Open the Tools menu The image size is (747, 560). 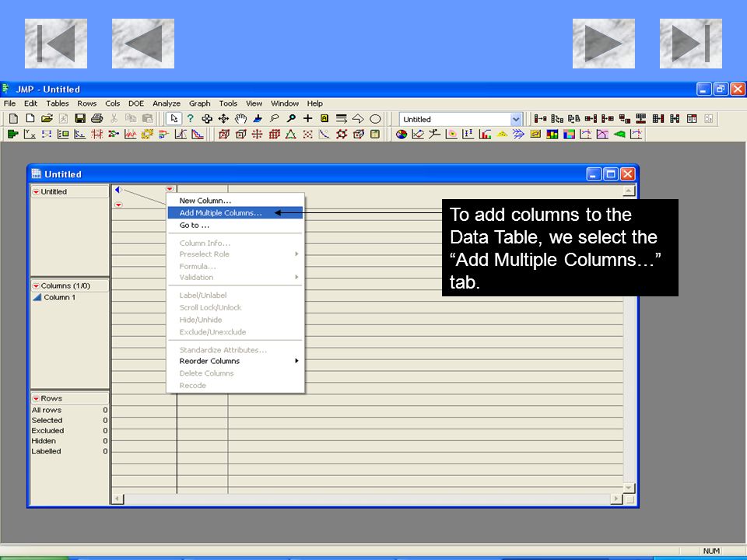(228, 103)
